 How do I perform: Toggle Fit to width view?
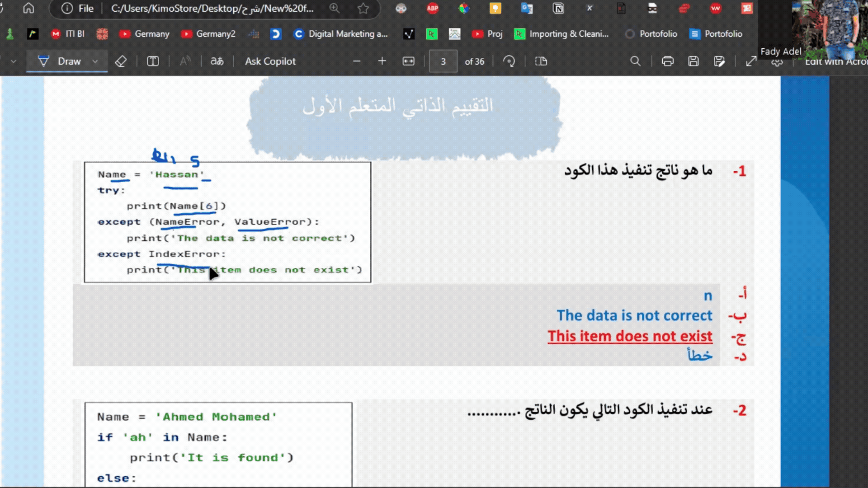408,61
